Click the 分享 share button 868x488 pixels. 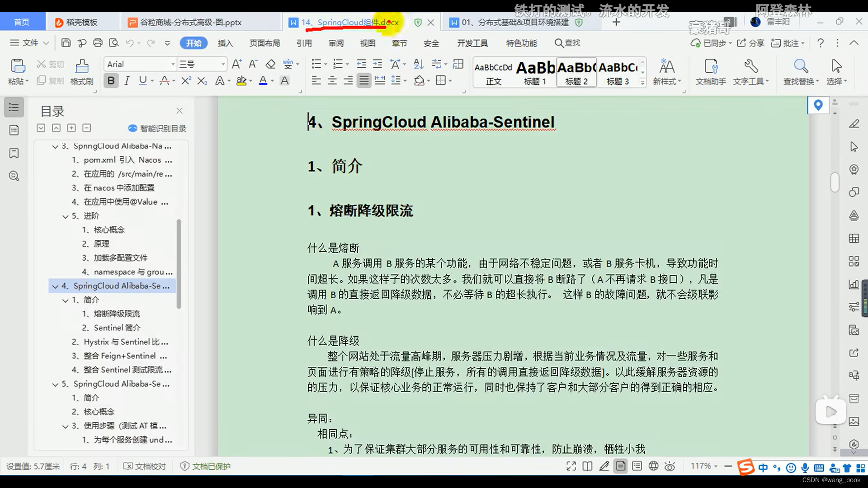point(750,43)
